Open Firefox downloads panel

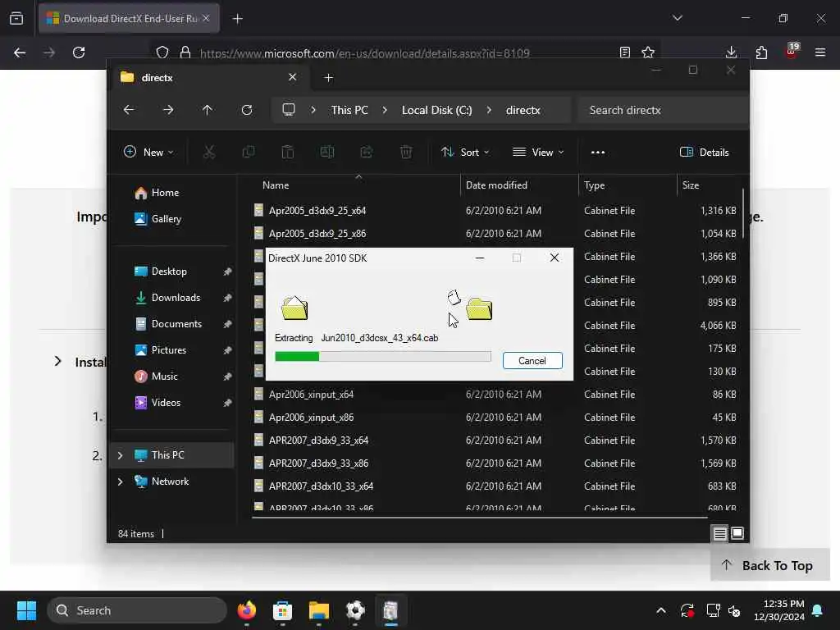coord(731,52)
